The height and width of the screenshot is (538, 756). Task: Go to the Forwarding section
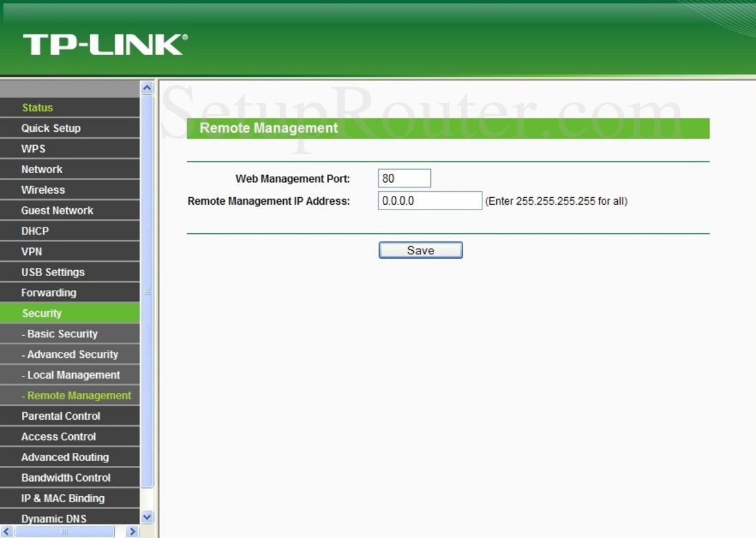[70, 293]
